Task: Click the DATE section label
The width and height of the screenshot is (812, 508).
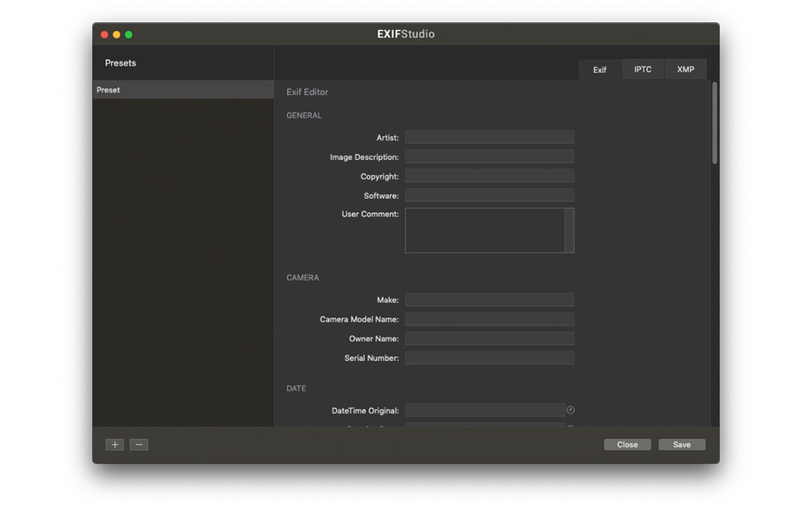Action: [x=297, y=388]
